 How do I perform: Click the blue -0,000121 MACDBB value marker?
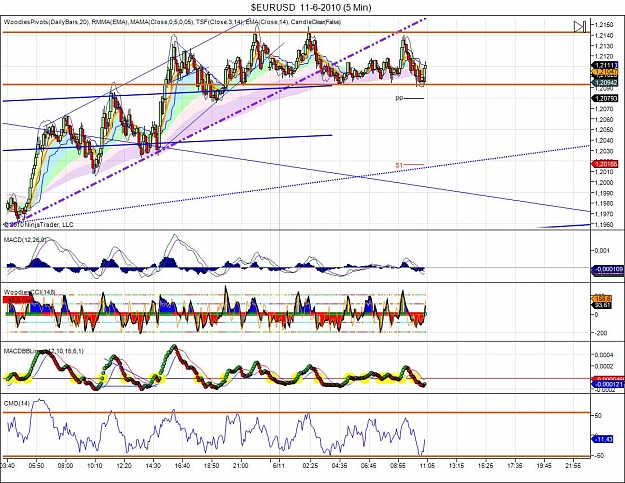pos(607,384)
